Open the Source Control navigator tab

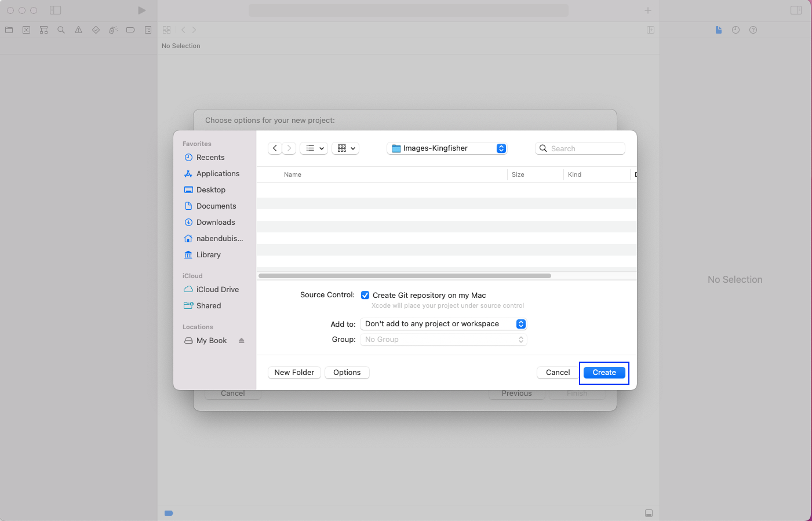point(26,30)
